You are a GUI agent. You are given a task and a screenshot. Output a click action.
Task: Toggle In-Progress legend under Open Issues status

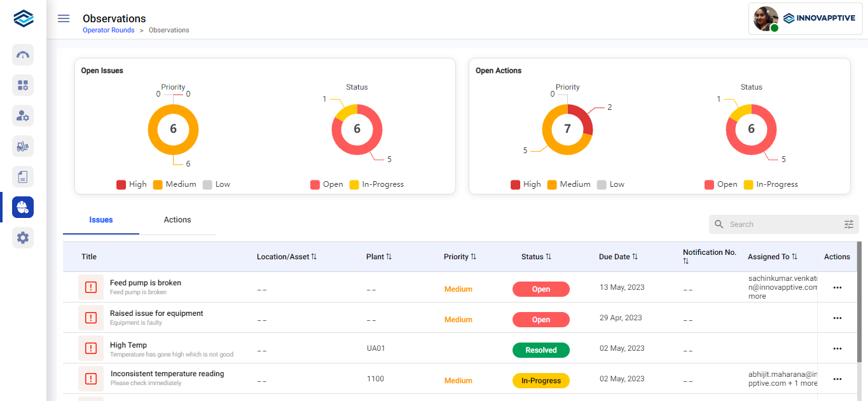[377, 184]
